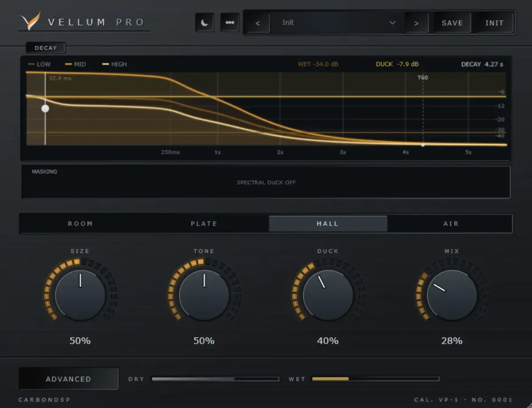The image size is (532, 408).
Task: Click the SPECTRAL DUCK OFF masking panel
Action: click(x=266, y=182)
